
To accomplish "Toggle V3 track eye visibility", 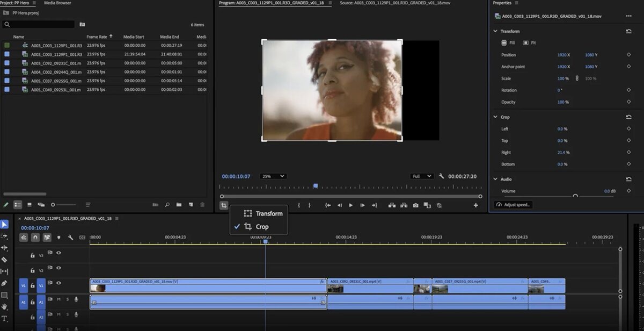I will pyautogui.click(x=58, y=253).
